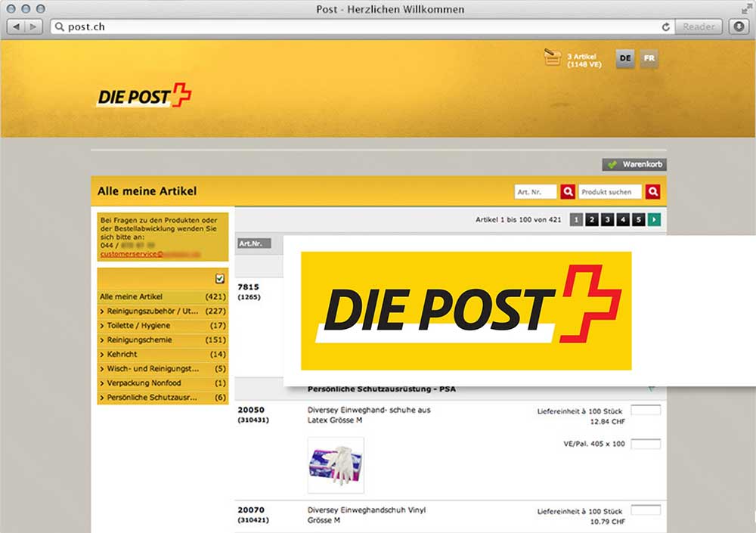
Task: Click 'Diversey Einweghand- schuhe aus Latex' product name
Action: coord(369,415)
